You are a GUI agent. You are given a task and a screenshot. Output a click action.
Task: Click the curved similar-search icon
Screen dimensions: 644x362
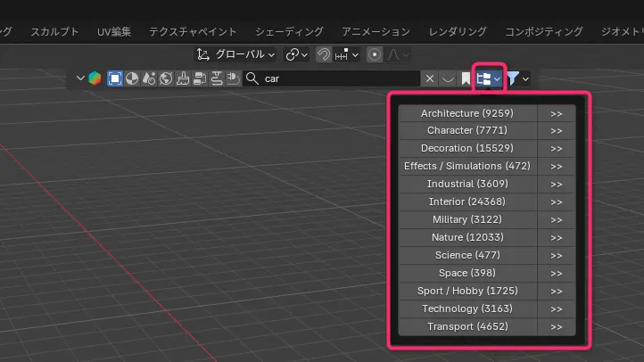click(448, 78)
